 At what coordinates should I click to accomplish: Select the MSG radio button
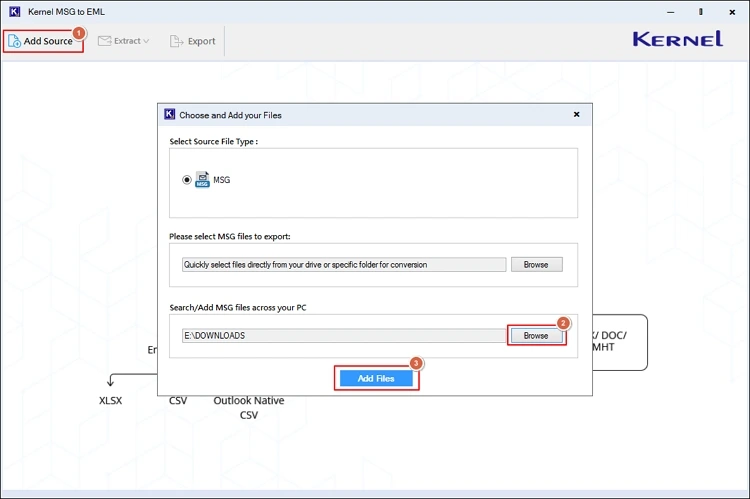[x=187, y=180]
